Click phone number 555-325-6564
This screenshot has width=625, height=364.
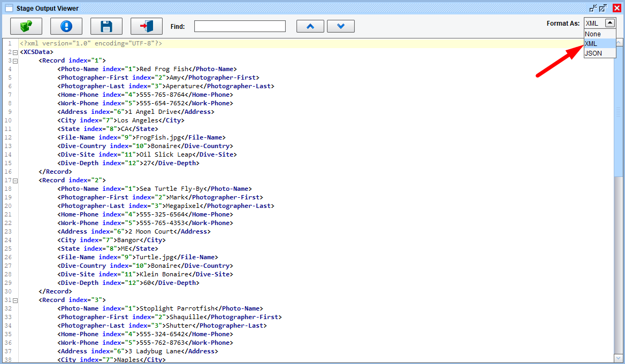[162, 214]
